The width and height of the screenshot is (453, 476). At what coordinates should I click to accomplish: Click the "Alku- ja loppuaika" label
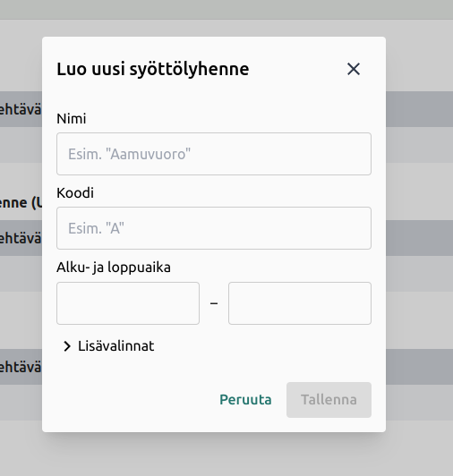click(114, 268)
